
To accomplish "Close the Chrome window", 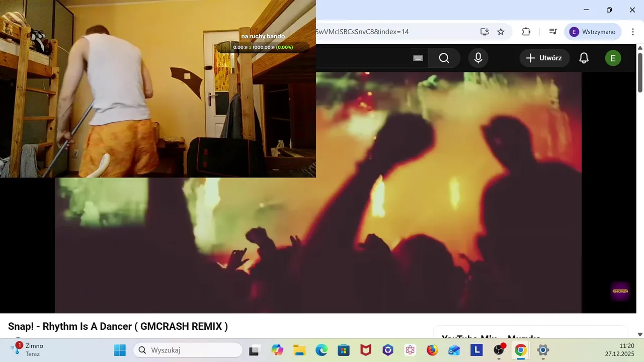I will (x=632, y=10).
